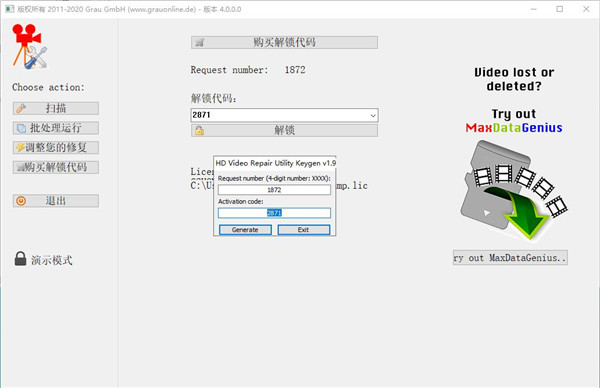This screenshot has height=388, width=600.
Task: Expand the 解锁代码 dropdown arrow
Action: tap(373, 115)
